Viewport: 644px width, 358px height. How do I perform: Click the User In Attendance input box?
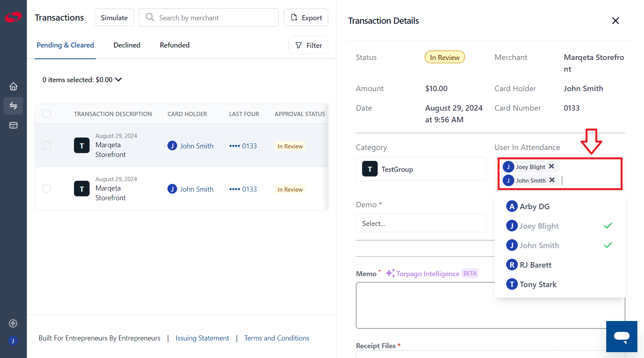[560, 174]
